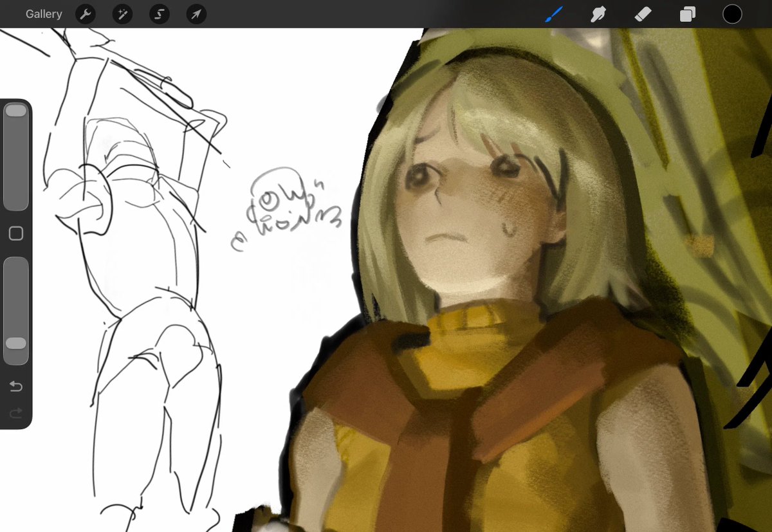This screenshot has height=532, width=772.
Task: Tap the brush opacity slider handle
Action: [x=16, y=344]
